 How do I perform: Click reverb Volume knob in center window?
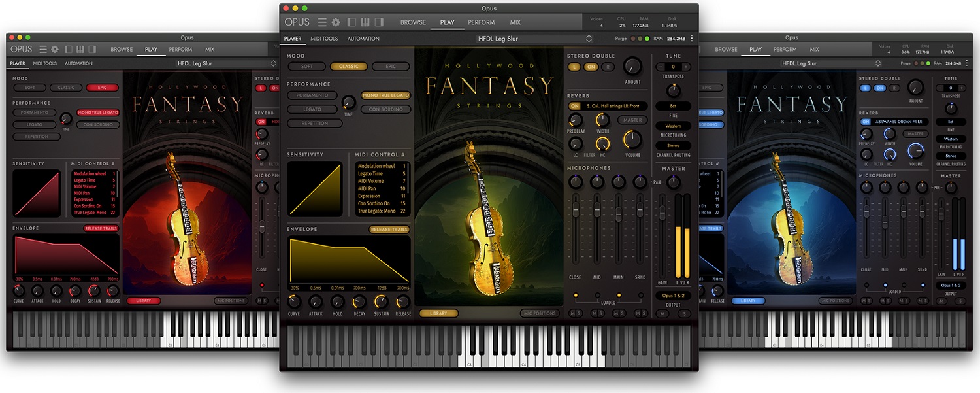coord(632,139)
